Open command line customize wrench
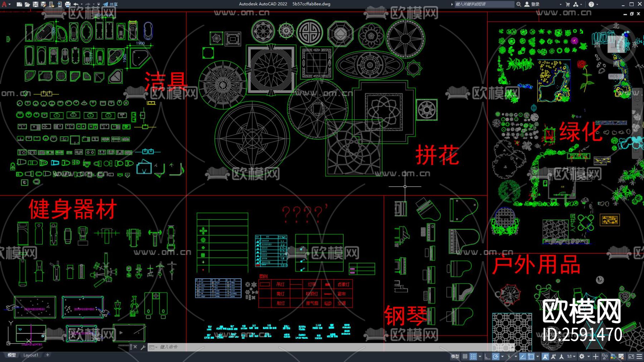Screen dimensions: 644x362 click(x=143, y=347)
